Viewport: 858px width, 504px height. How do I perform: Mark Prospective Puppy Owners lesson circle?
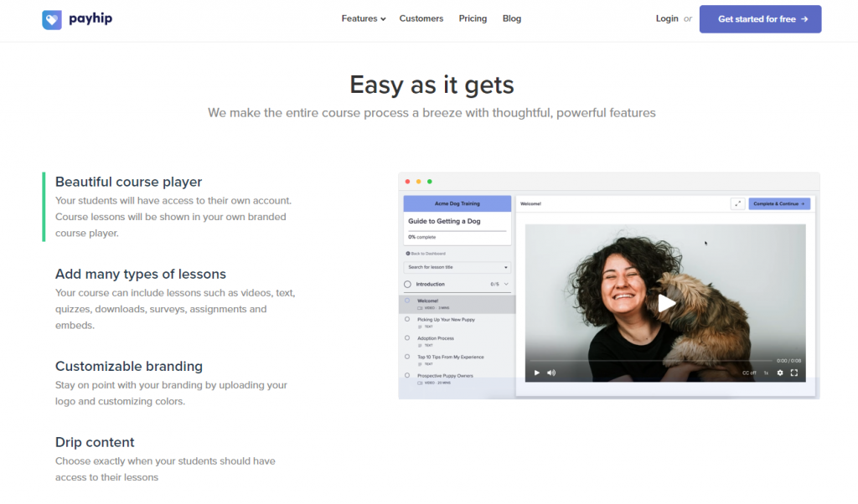point(407,376)
